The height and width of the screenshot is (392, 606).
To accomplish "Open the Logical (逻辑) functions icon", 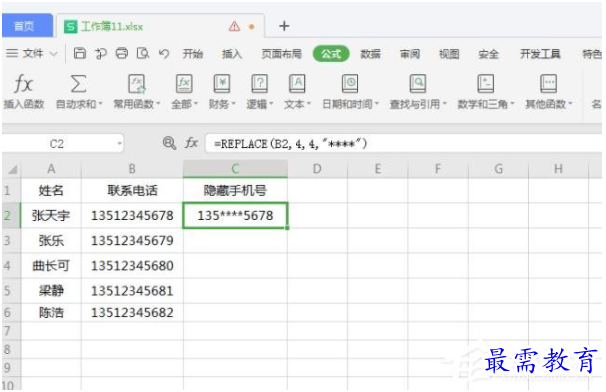I will pos(260,84).
